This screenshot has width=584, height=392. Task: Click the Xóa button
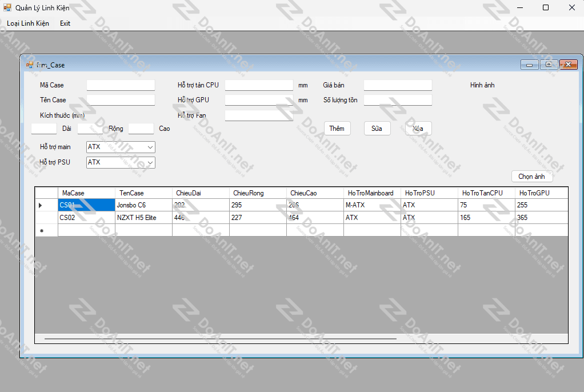point(418,129)
